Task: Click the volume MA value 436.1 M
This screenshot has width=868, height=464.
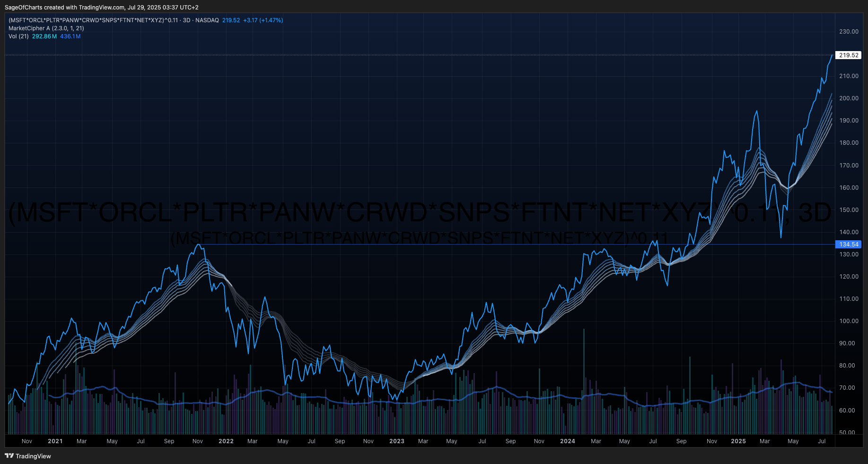Action: click(70, 36)
